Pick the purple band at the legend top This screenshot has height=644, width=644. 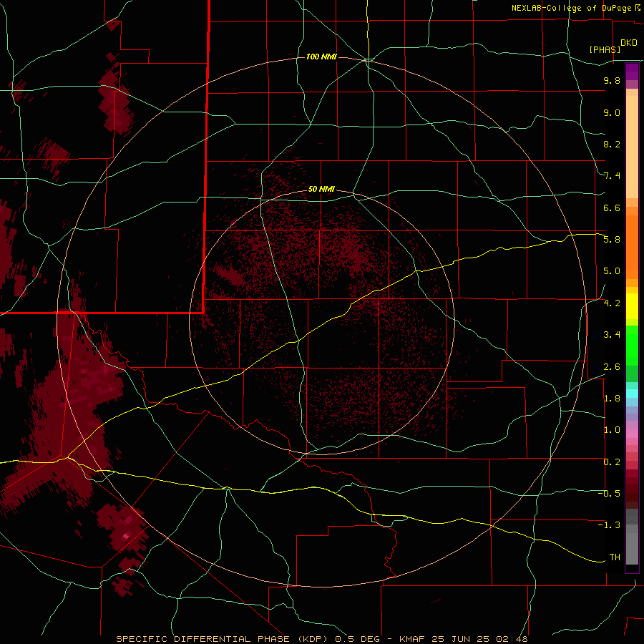[632, 72]
